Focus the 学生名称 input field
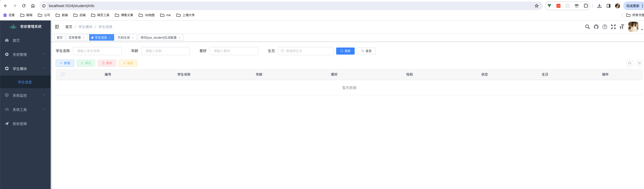 pyautogui.click(x=97, y=51)
